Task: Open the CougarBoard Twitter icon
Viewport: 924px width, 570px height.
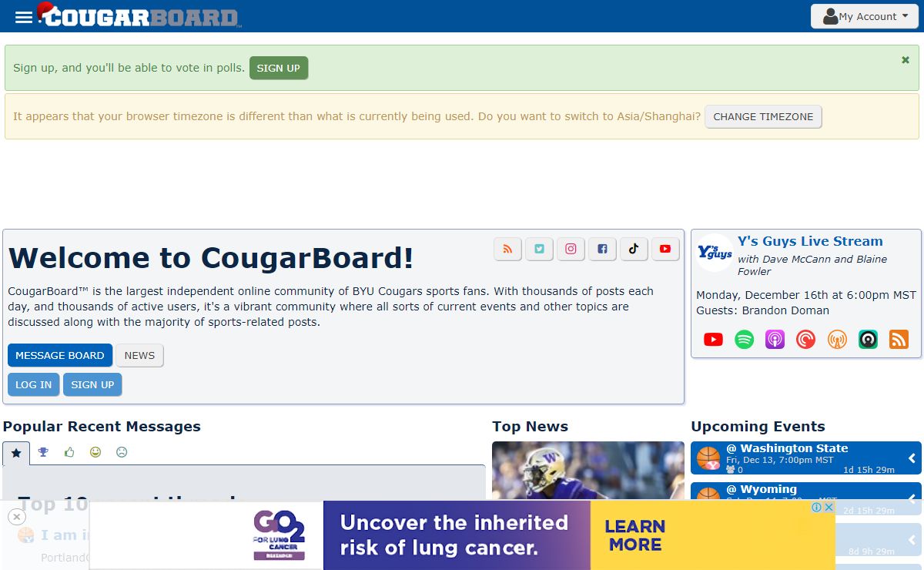Action: coord(539,249)
